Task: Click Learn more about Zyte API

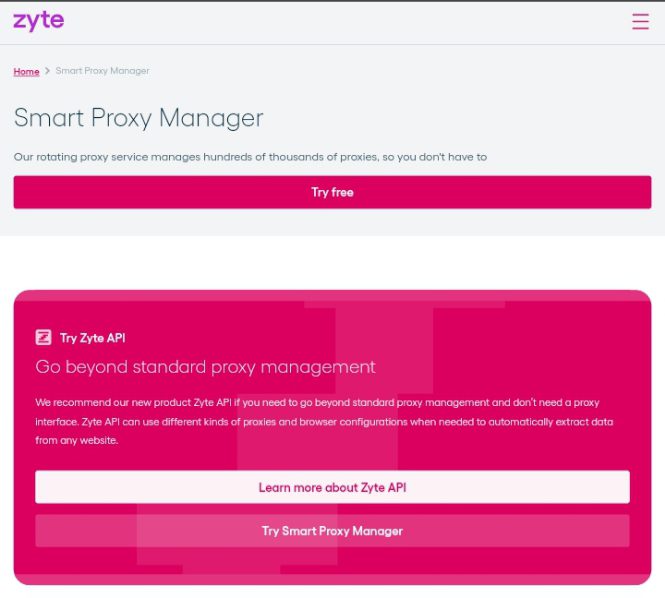Action: click(x=332, y=487)
